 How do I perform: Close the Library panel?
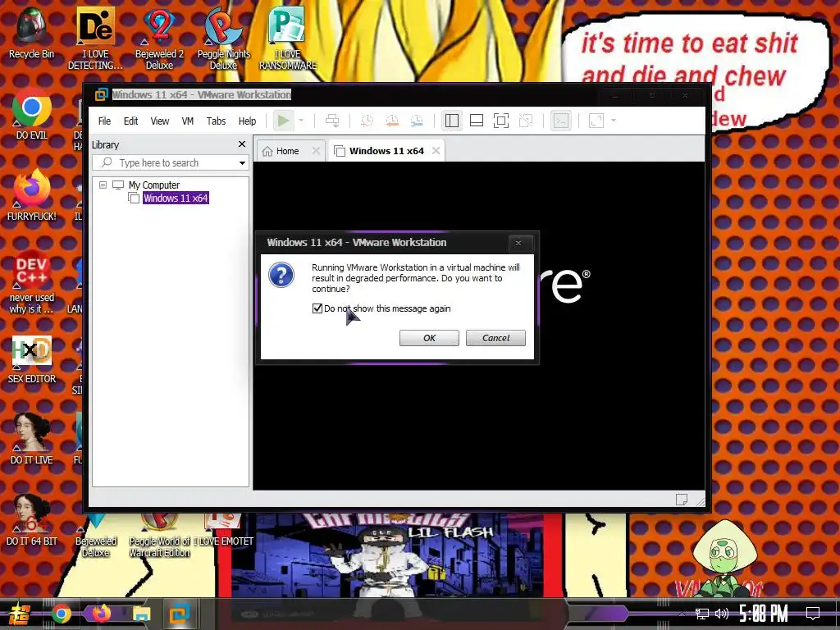click(242, 144)
